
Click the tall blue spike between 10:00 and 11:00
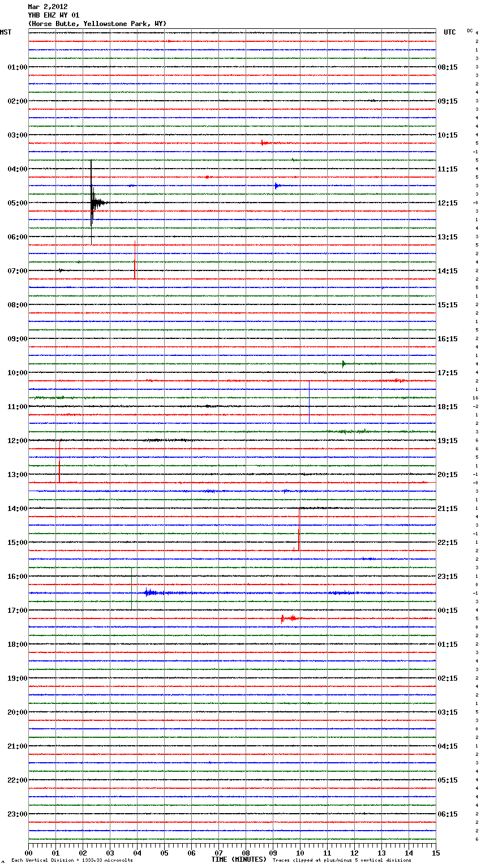[309, 402]
